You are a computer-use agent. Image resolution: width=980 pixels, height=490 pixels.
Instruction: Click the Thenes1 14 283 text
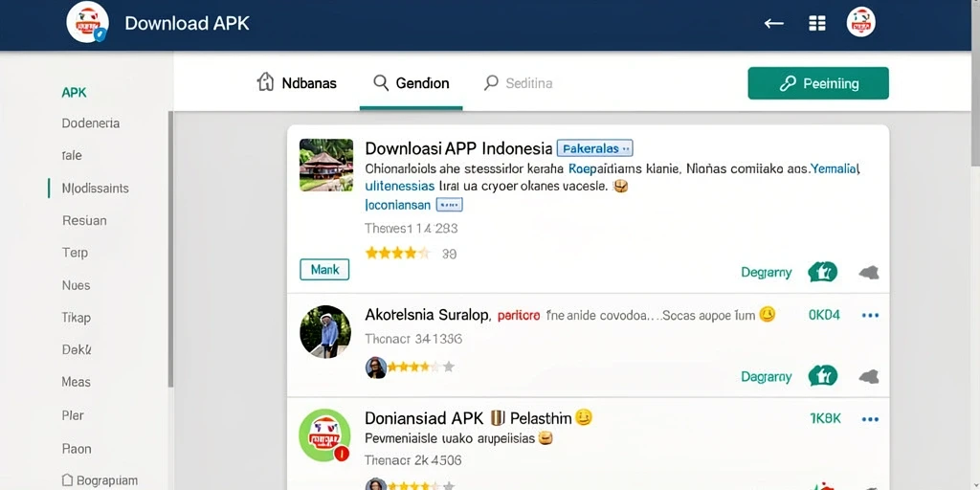point(412,228)
